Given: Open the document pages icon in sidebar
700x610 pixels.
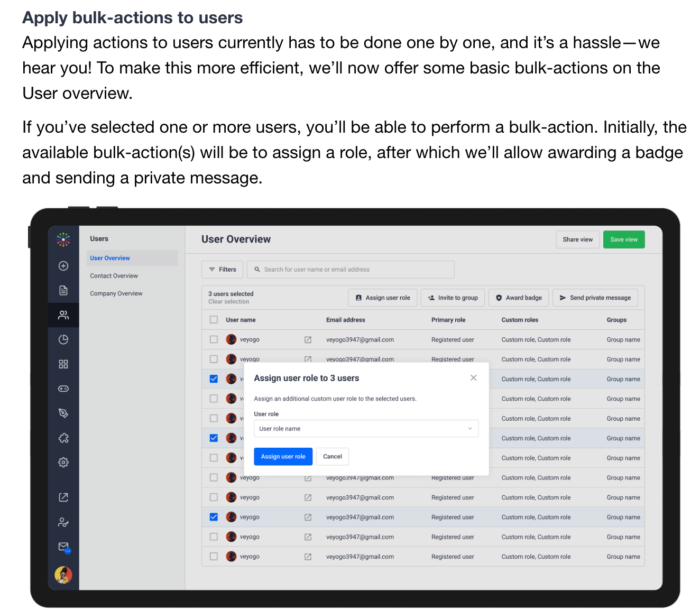Looking at the screenshot, I should click(x=63, y=290).
